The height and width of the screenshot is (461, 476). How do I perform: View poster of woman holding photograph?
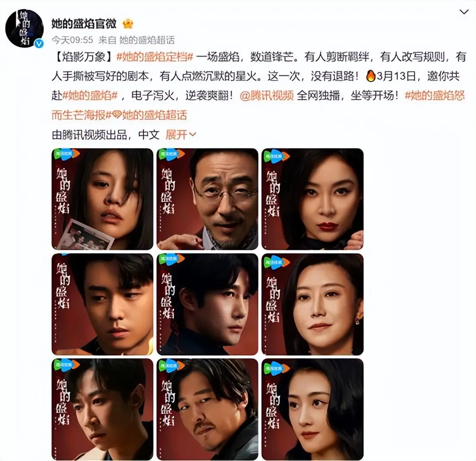pyautogui.click(x=102, y=199)
